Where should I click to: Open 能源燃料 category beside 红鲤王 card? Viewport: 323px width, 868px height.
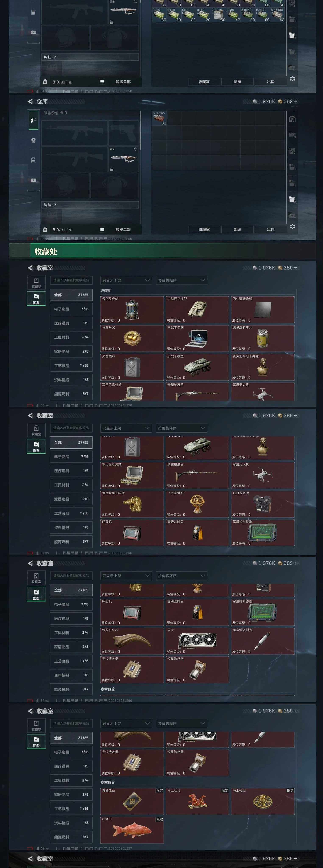[x=71, y=837]
